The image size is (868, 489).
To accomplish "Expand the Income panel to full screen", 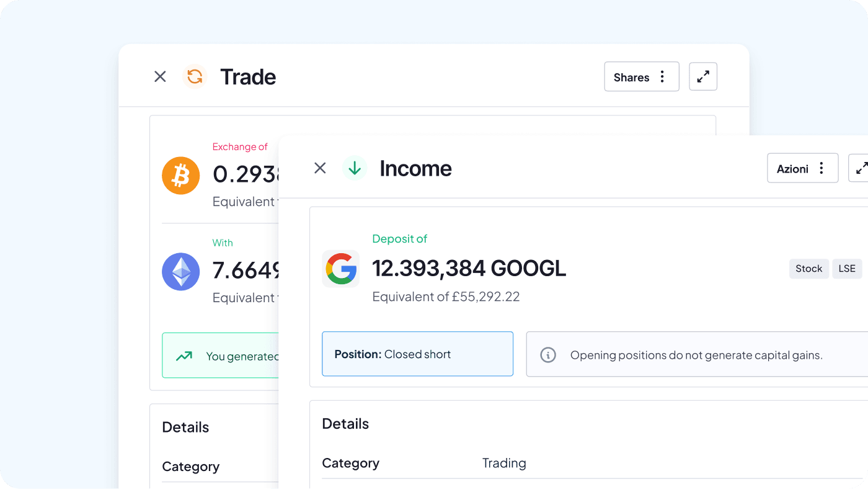I will click(x=861, y=168).
